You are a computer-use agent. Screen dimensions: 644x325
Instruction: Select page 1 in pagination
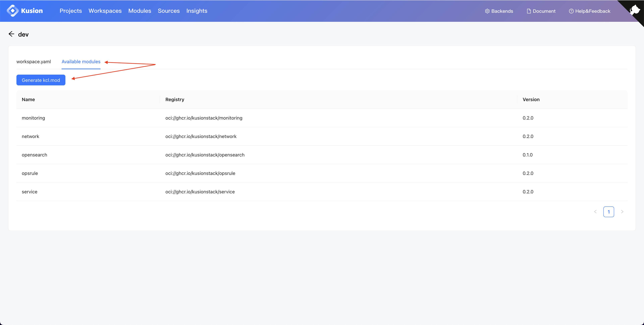[x=608, y=212]
